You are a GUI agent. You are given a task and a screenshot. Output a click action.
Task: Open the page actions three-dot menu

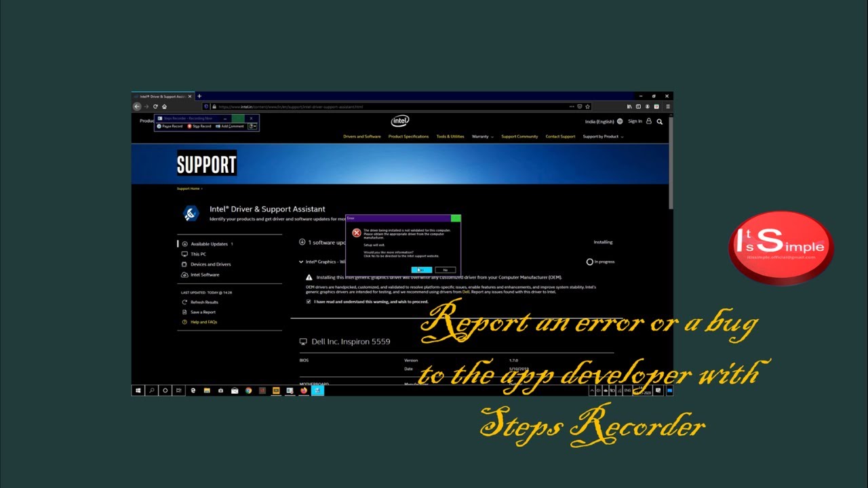572,106
